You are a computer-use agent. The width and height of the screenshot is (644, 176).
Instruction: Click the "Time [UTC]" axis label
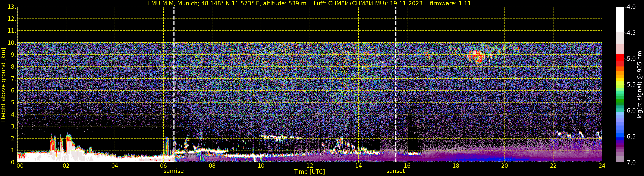point(310,172)
